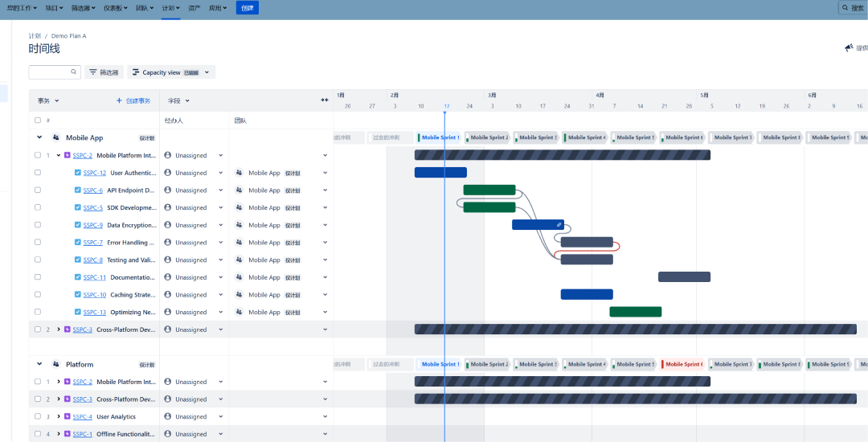Click red Mobile Sprint 6 marker in Platform row

click(x=682, y=365)
